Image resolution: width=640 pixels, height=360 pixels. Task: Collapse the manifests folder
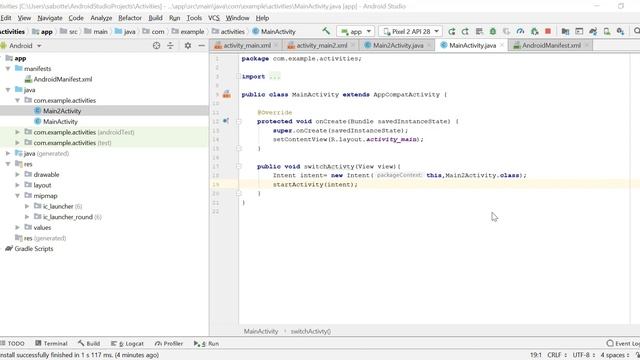(x=8, y=69)
